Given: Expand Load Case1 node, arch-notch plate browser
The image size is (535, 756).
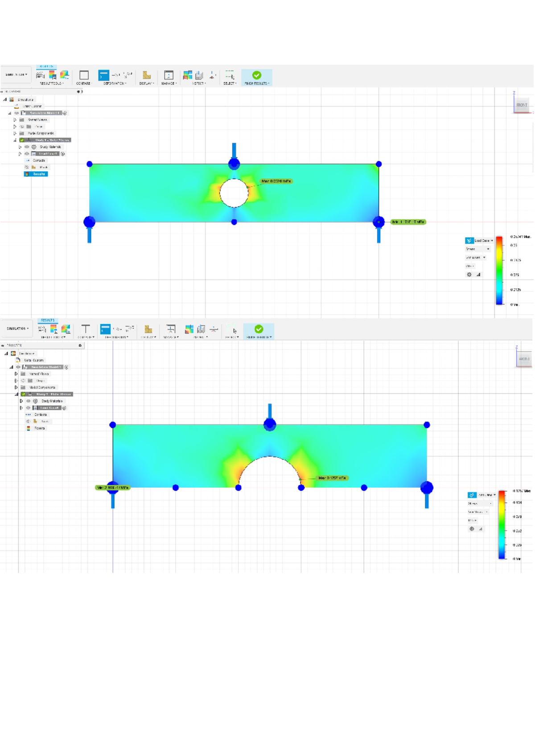Looking at the screenshot, I should pyautogui.click(x=21, y=408).
